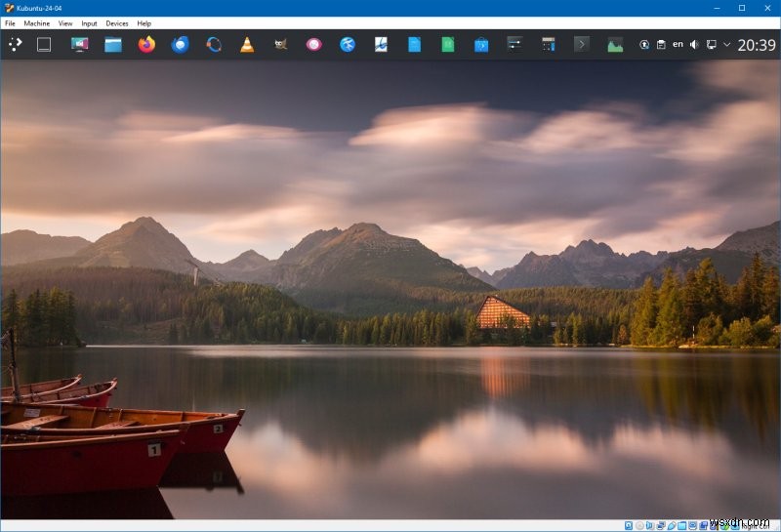Click the optical disk status icon
The width and height of the screenshot is (781, 532).
pyautogui.click(x=639, y=525)
